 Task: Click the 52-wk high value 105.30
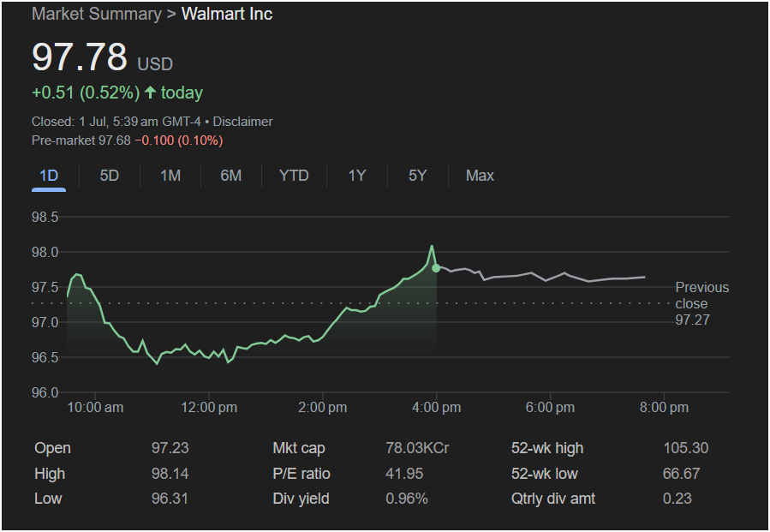[685, 448]
